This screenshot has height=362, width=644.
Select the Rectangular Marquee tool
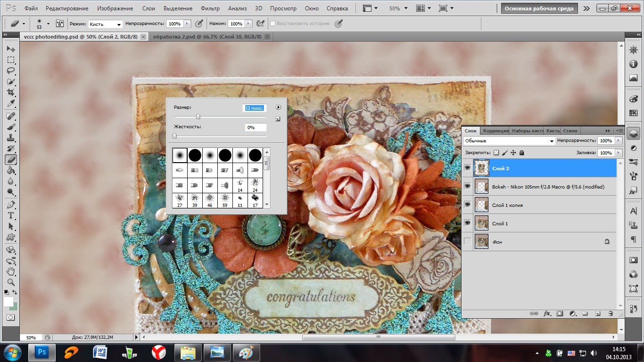click(11, 60)
